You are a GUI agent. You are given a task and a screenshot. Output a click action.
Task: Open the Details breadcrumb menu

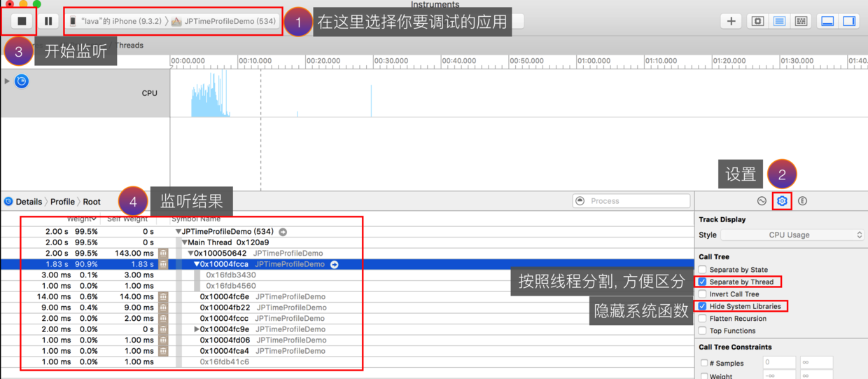[x=29, y=202]
